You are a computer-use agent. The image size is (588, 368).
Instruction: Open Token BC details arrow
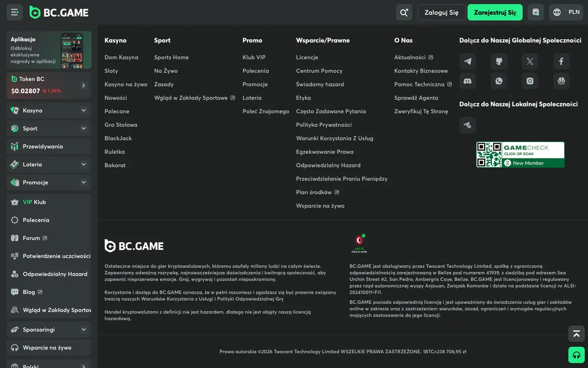click(x=83, y=85)
